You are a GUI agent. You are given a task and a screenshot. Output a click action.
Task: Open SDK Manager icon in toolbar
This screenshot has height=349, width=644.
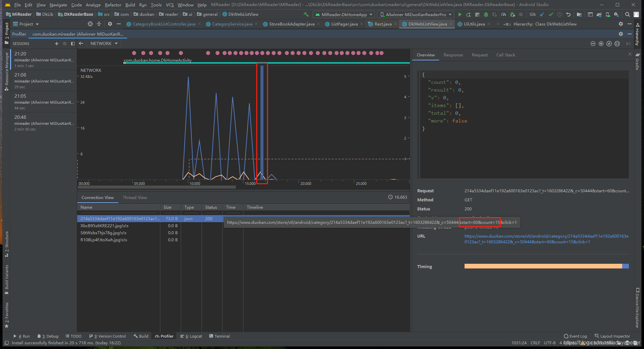(616, 14)
